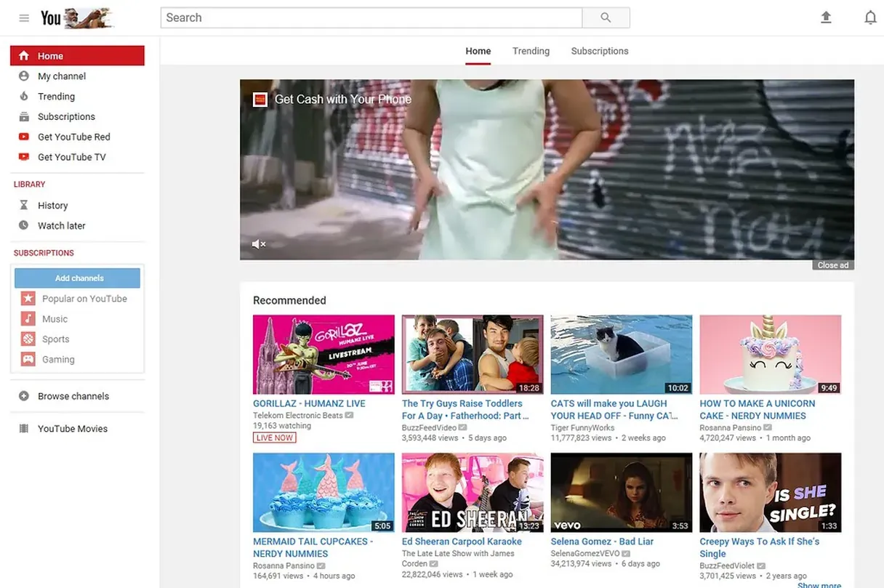Select Get YouTube Red in sidebar
884x588 pixels.
[73, 137]
